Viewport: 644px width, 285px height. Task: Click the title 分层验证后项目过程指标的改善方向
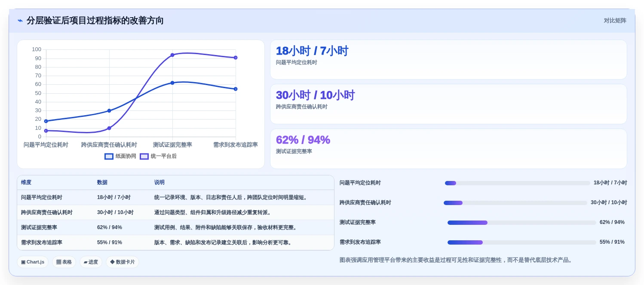pos(95,21)
